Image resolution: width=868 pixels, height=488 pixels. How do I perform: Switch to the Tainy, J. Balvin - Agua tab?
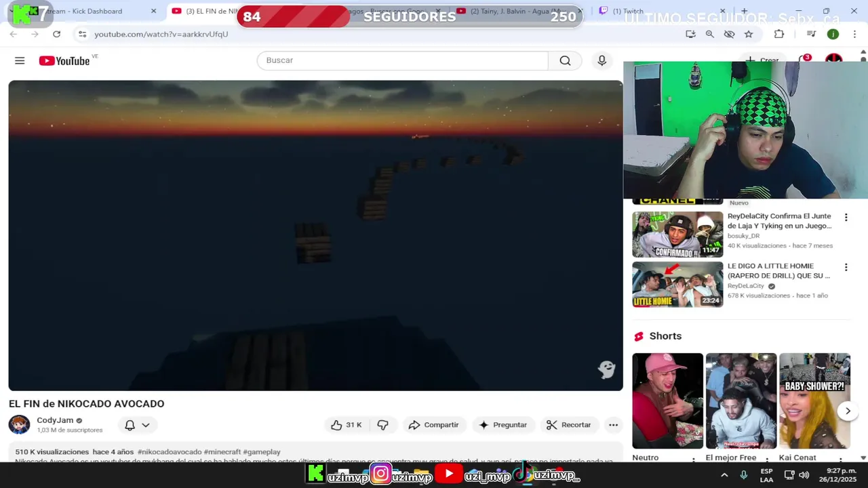tap(519, 11)
